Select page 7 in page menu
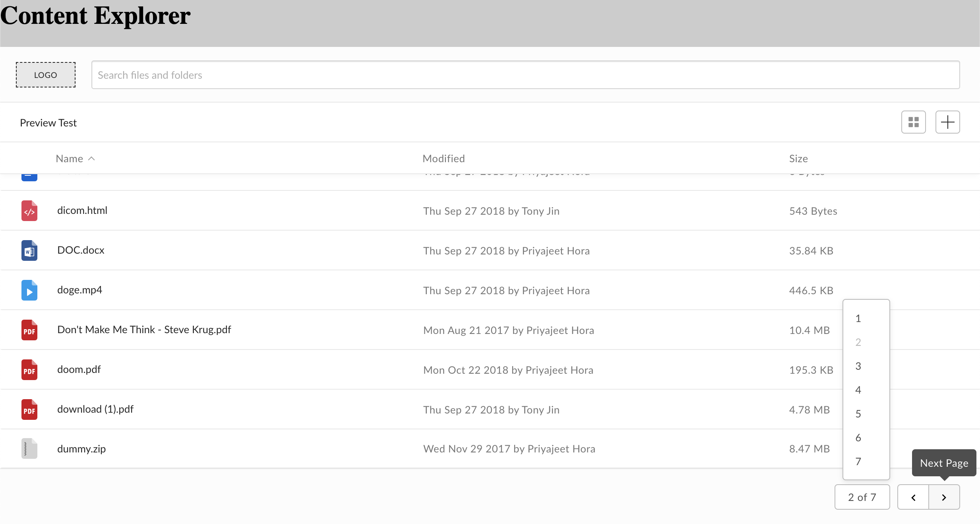The width and height of the screenshot is (980, 524). (x=866, y=462)
